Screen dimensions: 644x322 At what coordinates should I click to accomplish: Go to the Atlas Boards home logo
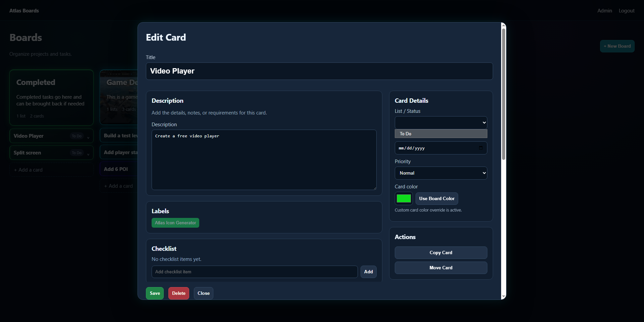[x=24, y=11]
